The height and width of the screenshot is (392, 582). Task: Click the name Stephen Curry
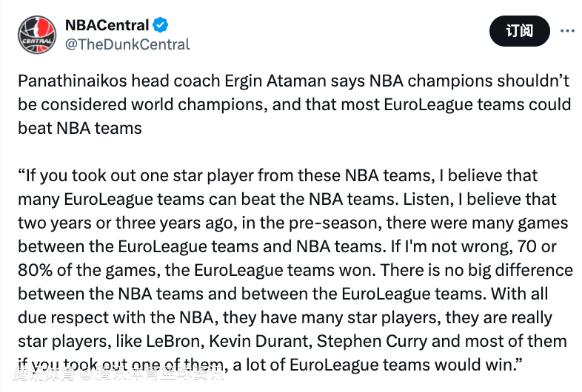coord(372,341)
